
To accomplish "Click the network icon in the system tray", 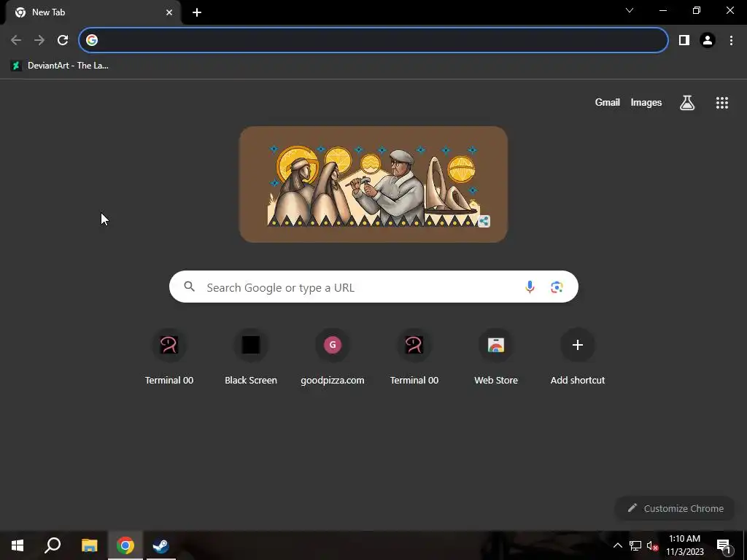I will point(635,545).
